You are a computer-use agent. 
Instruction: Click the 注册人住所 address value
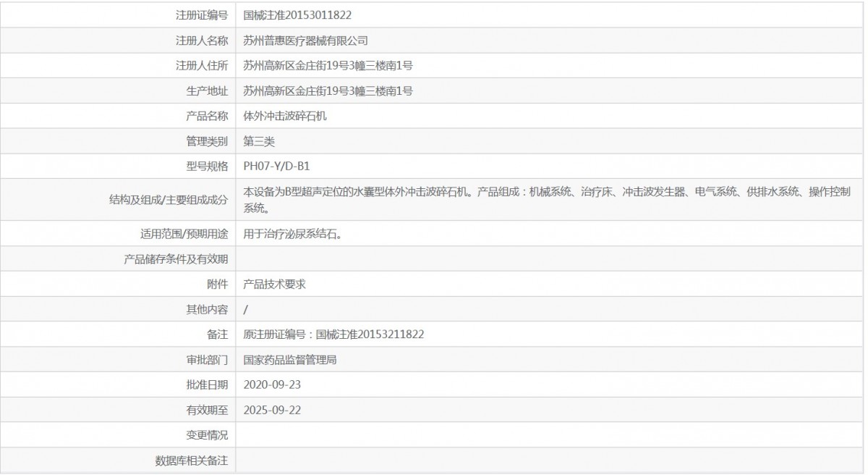[x=328, y=65]
